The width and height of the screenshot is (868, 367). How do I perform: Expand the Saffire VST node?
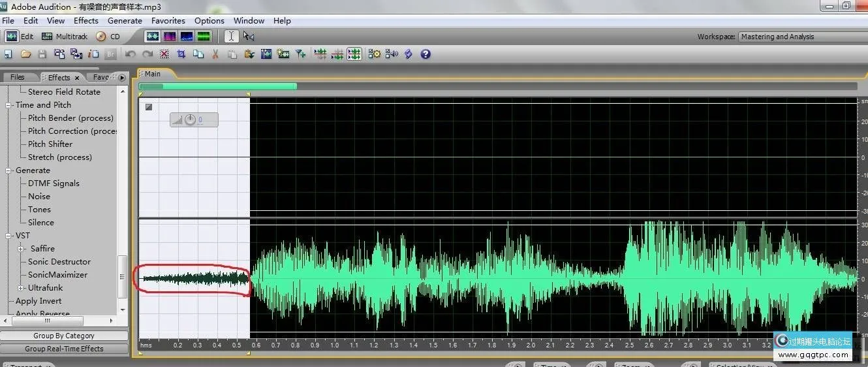21,249
